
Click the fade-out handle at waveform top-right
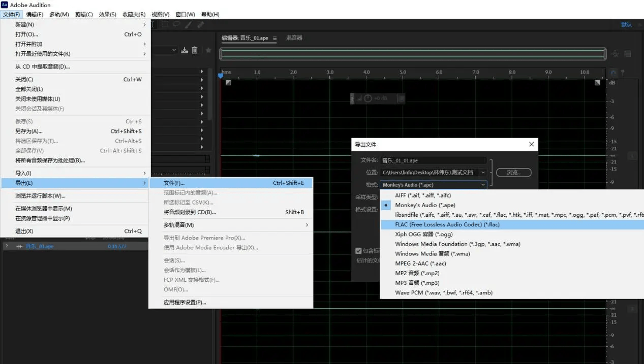tap(598, 83)
